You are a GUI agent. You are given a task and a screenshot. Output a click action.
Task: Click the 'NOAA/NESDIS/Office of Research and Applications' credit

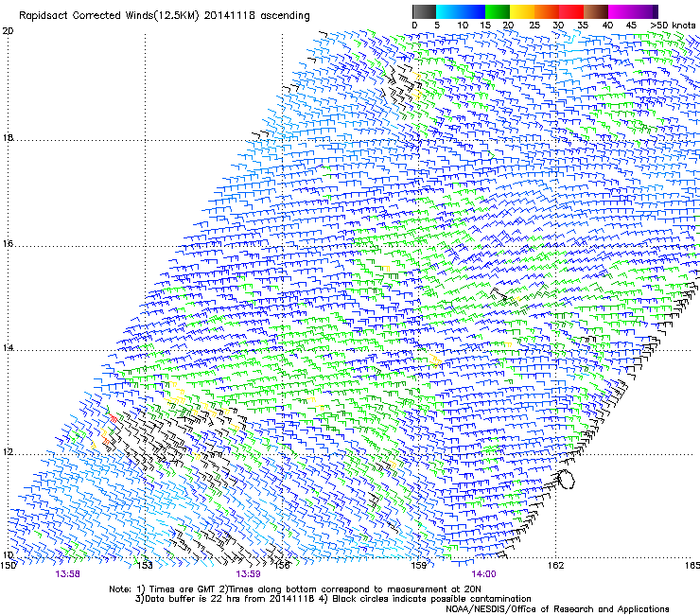(x=557, y=609)
